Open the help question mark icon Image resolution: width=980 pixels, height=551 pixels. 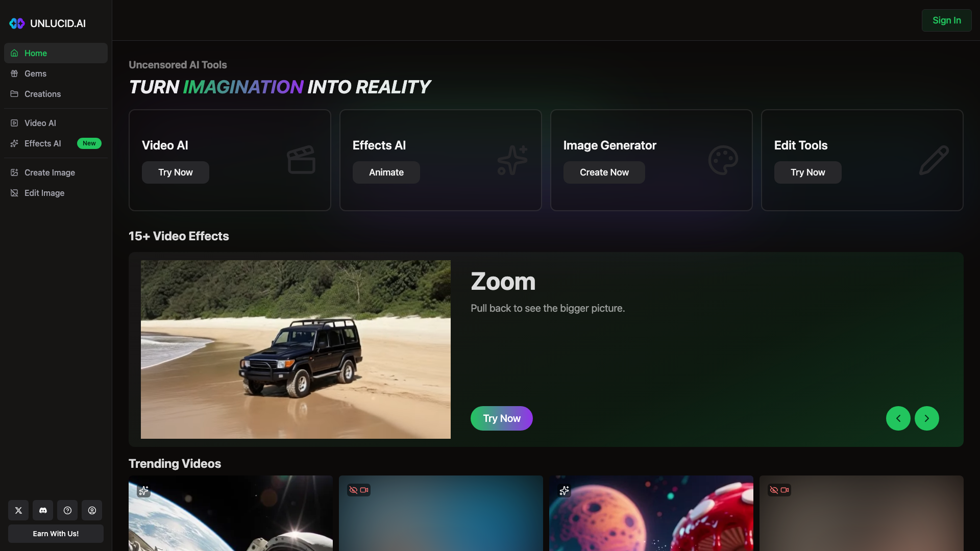67,510
